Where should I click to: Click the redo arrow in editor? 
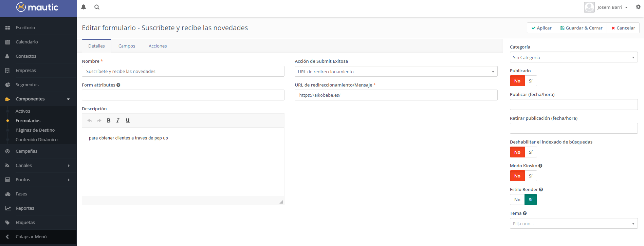pyautogui.click(x=99, y=120)
